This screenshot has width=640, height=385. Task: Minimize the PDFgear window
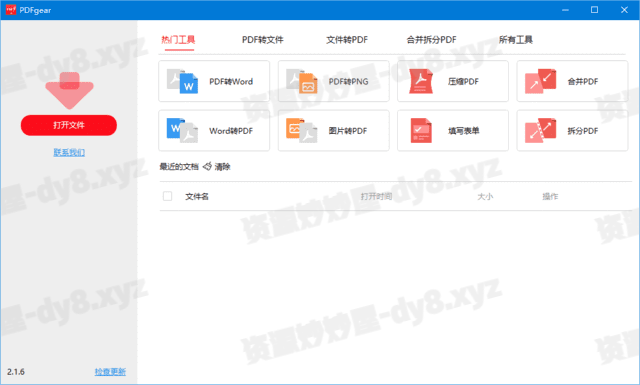click(x=565, y=10)
